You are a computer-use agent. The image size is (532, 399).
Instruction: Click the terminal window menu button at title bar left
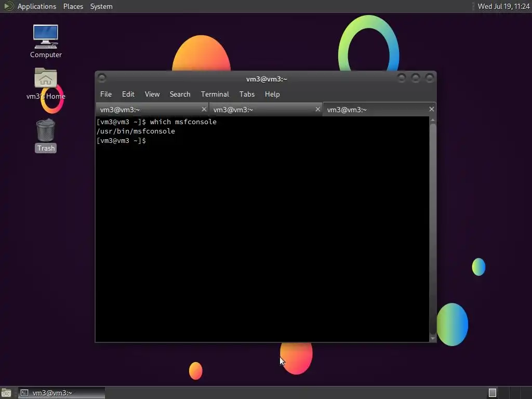tap(102, 78)
